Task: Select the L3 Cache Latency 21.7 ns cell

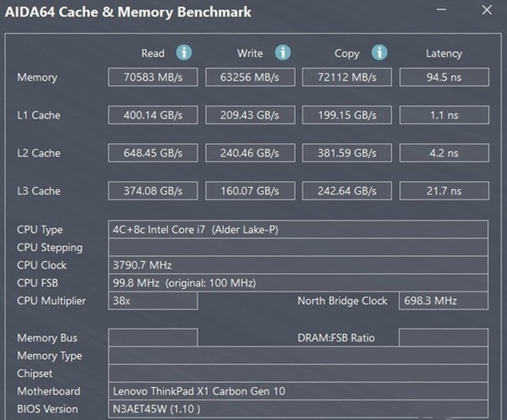Action: (x=444, y=191)
